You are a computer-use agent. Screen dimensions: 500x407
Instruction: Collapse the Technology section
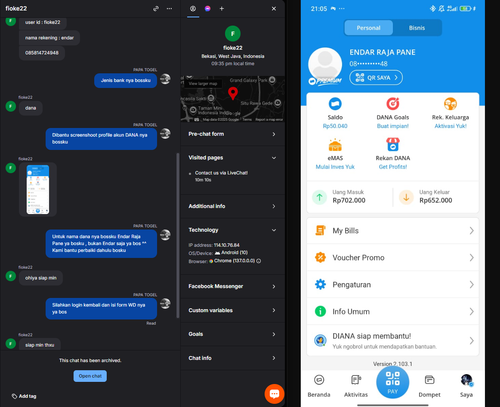click(x=232, y=230)
